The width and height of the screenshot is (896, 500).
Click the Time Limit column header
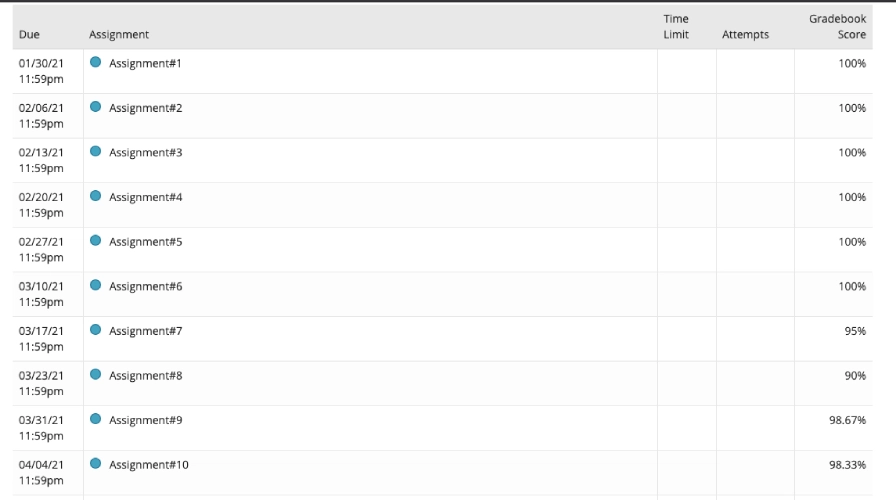pos(677,27)
